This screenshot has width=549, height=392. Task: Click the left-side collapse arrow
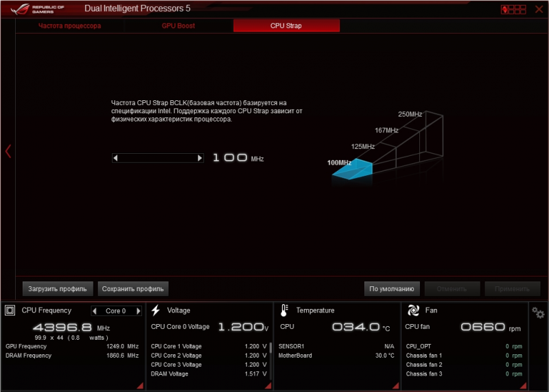pyautogui.click(x=8, y=151)
